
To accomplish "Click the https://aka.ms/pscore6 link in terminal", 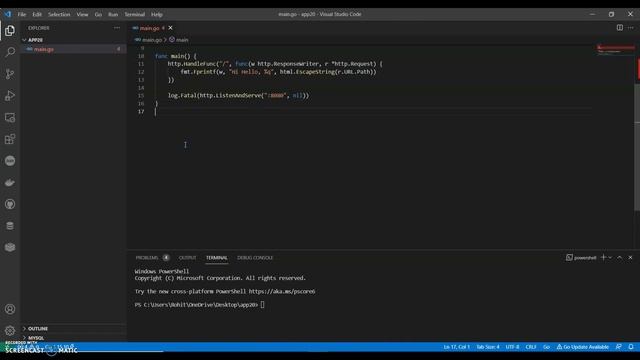I will click(x=282, y=291).
